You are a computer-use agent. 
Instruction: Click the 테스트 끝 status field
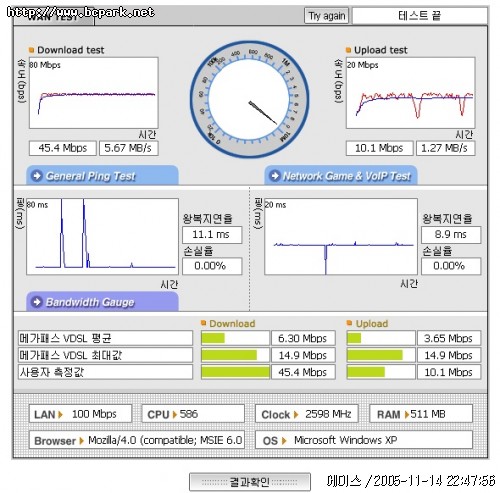coord(420,16)
